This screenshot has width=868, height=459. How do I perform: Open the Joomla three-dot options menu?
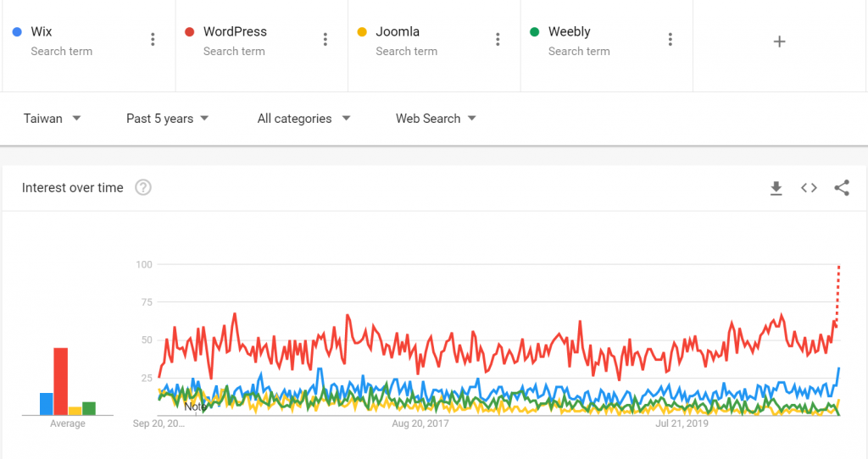(498, 40)
